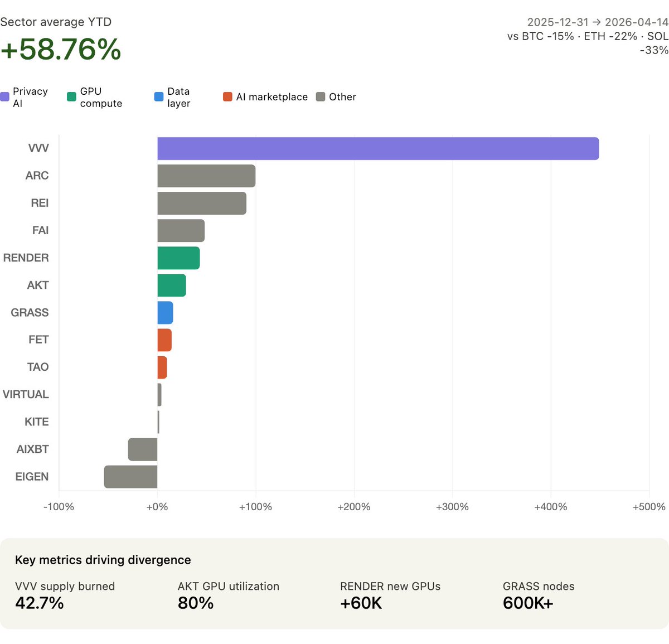Click the REI bar in chart

[x=202, y=204]
